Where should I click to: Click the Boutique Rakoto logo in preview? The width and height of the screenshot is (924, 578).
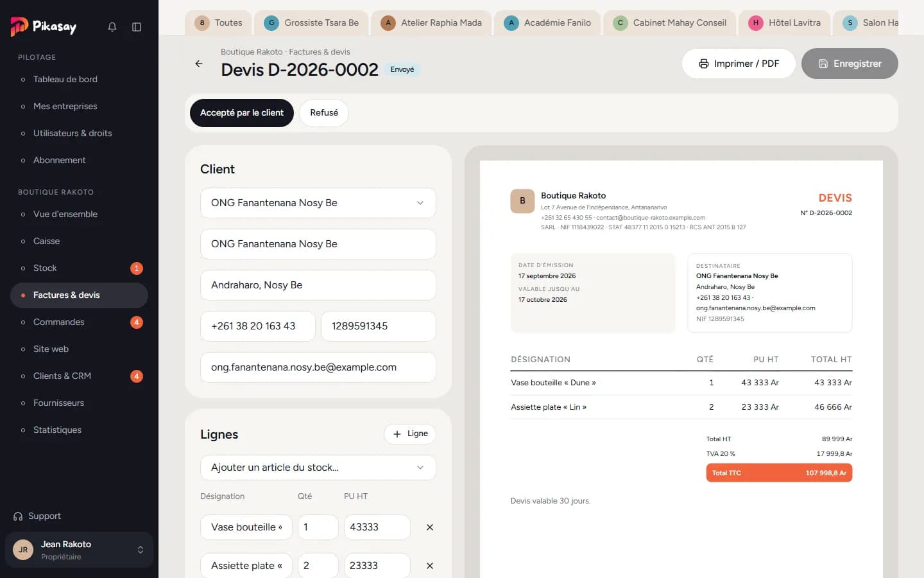pyautogui.click(x=522, y=201)
